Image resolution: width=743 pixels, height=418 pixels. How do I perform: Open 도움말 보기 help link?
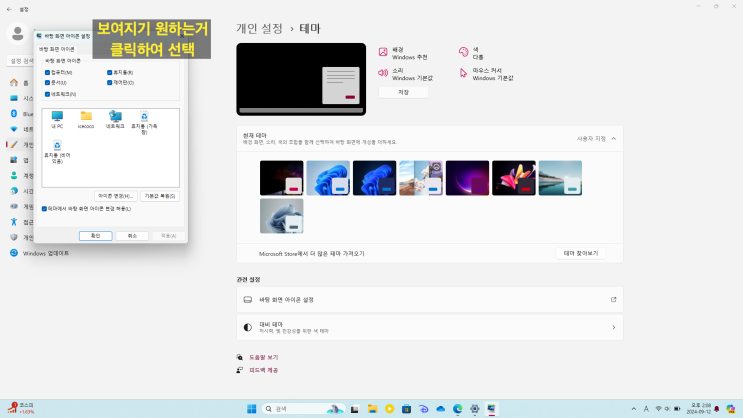[x=263, y=357]
